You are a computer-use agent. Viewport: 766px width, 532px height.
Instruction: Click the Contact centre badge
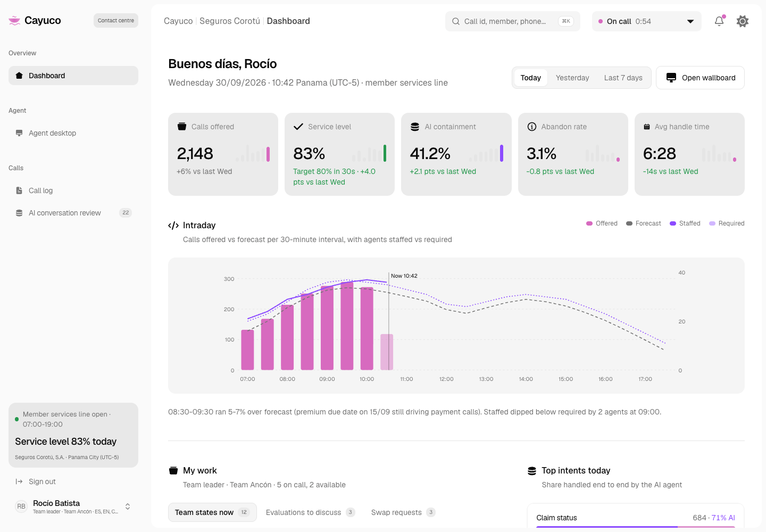click(116, 20)
